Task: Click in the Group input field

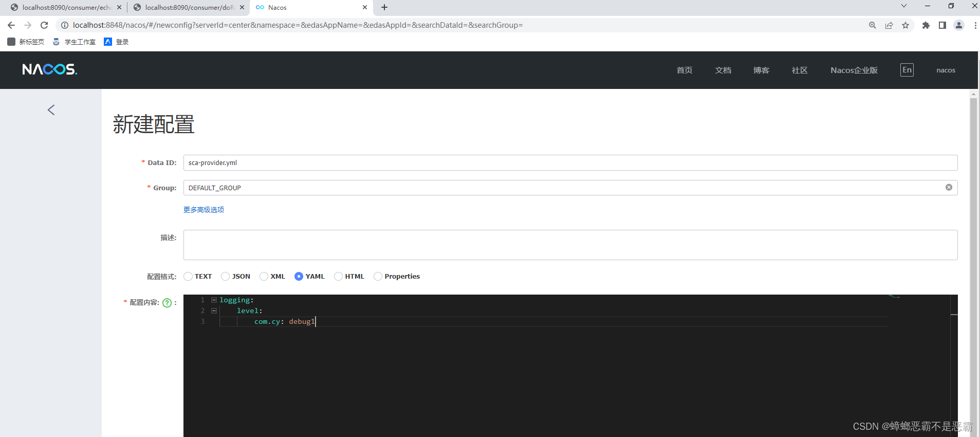Action: pos(570,188)
